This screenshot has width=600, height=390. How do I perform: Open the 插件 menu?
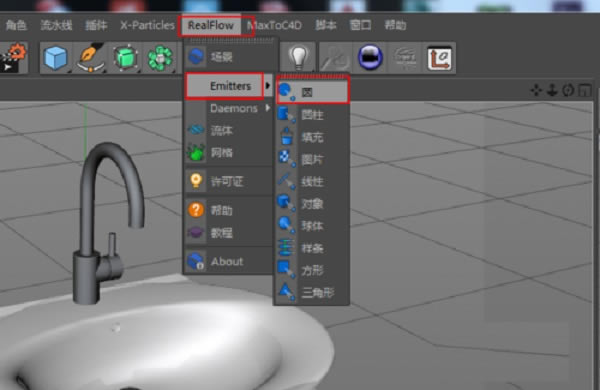click(96, 25)
